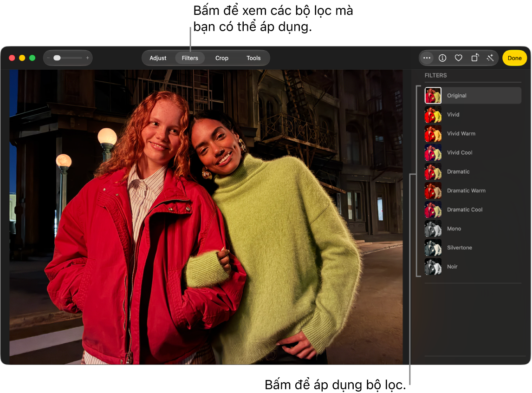532x393 pixels.
Task: Apply the Mono filter thumbnail
Action: tap(433, 229)
